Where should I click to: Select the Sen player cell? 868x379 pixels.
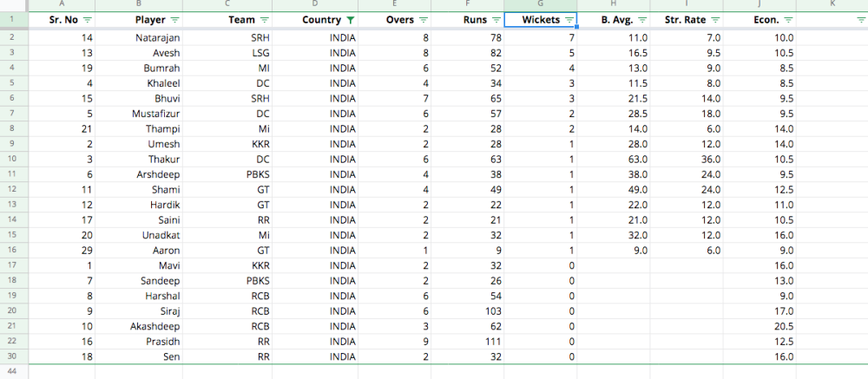[x=138, y=356]
